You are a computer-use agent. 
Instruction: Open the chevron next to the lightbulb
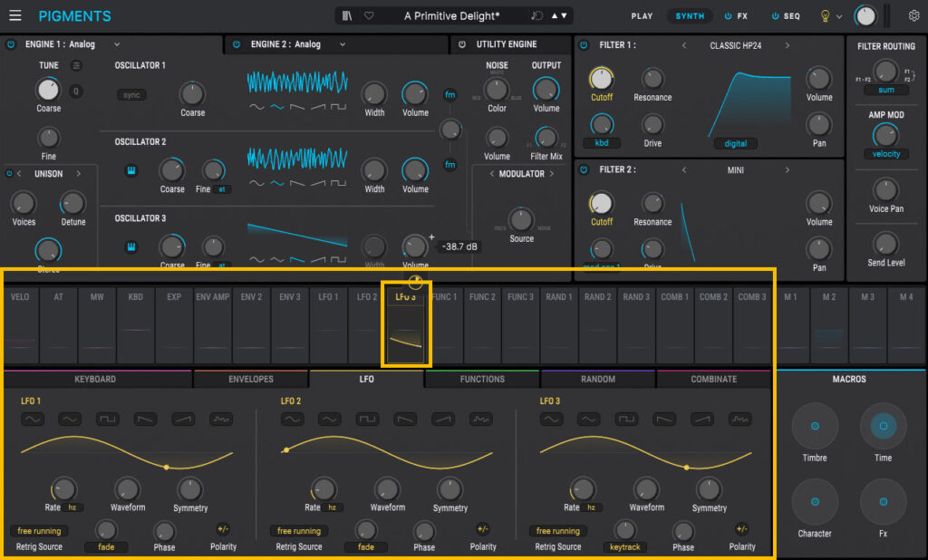coord(839,17)
